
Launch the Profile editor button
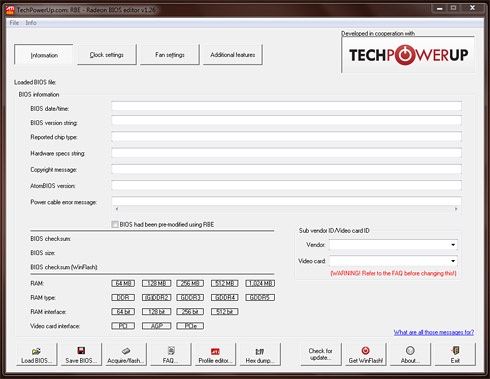[x=215, y=355]
